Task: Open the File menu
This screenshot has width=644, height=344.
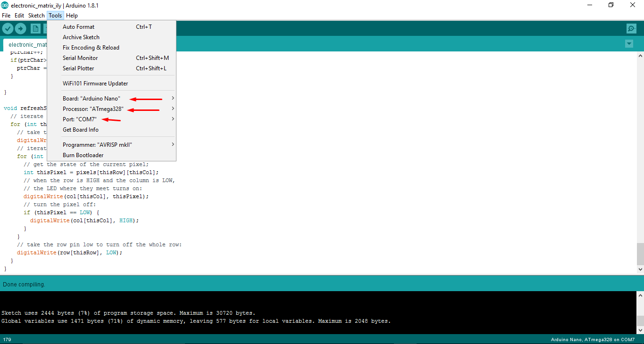Action: point(6,16)
